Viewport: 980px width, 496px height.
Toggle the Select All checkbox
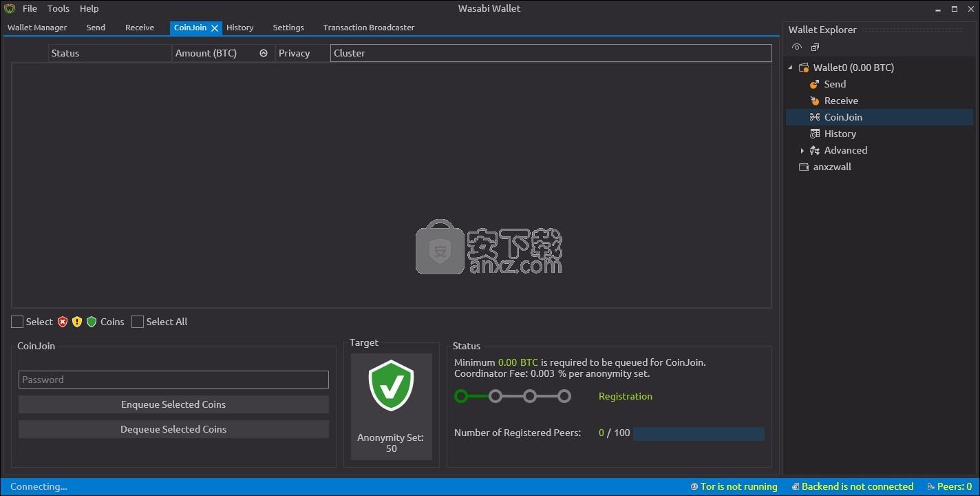pos(138,322)
